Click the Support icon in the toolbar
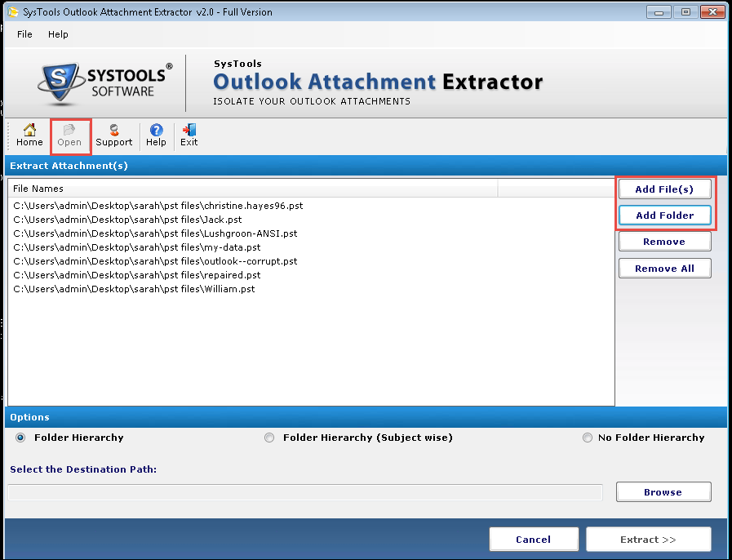 [113, 135]
